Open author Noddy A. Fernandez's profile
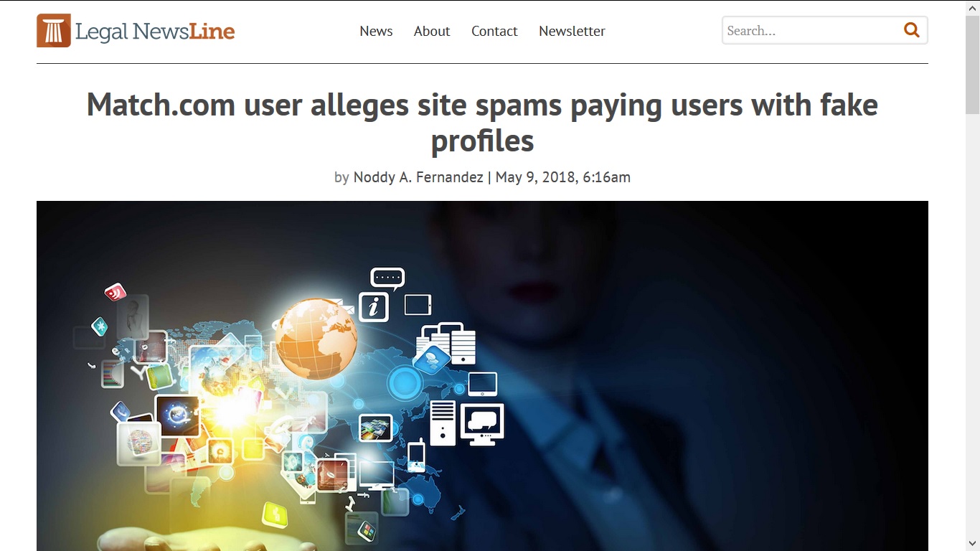Screen dimensions: 980x551 (x=418, y=177)
